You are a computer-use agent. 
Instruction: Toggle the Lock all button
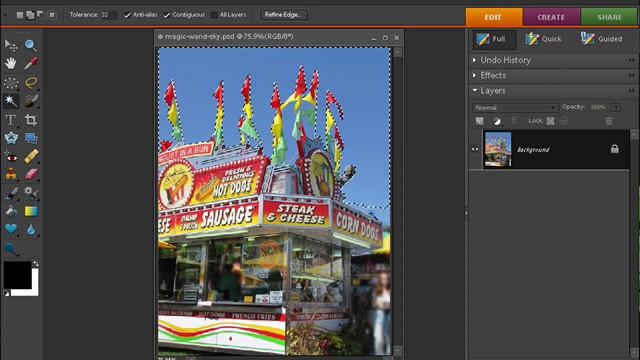click(564, 121)
